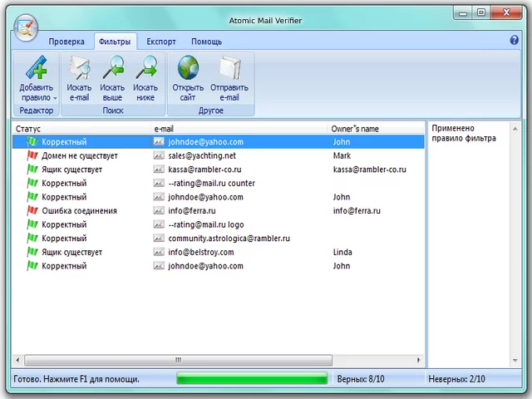Sort by the e-mail column header

point(239,129)
